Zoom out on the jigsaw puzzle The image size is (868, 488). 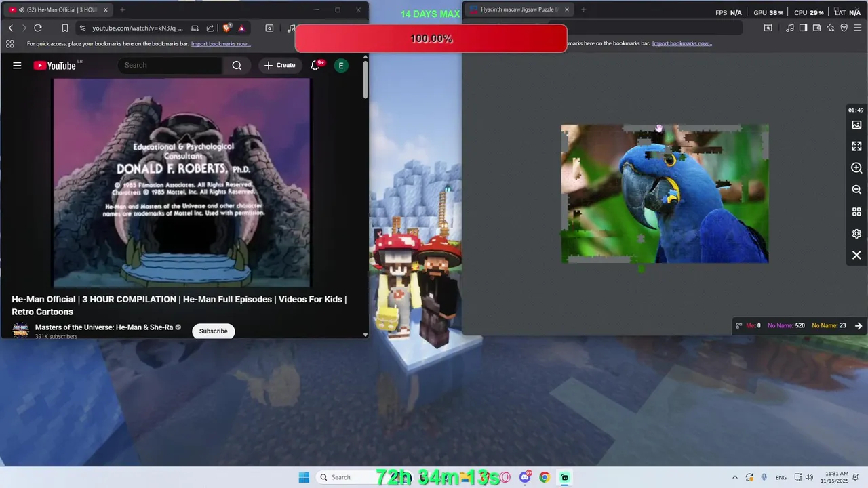coord(856,190)
